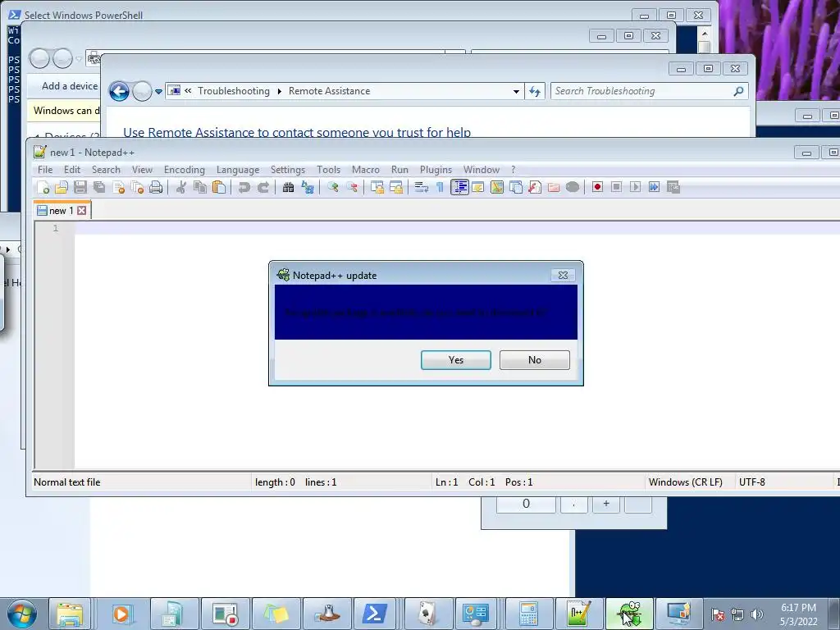Toggle the file Monitoring eye icon
840x630 pixels.
click(x=573, y=187)
